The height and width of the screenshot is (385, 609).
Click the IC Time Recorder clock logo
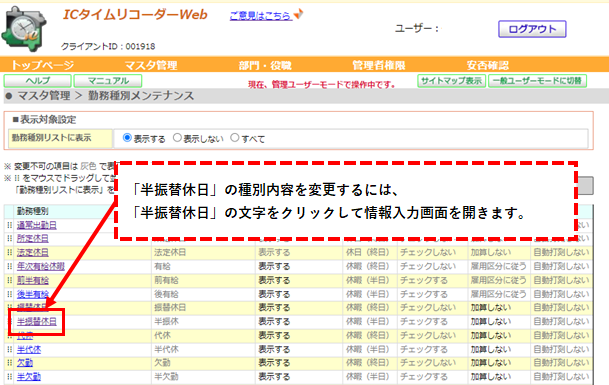point(24,29)
